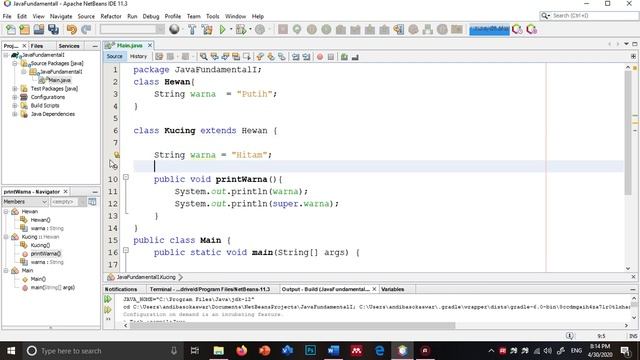
Task: Click the New File toolbar icon
Action: 10,29
